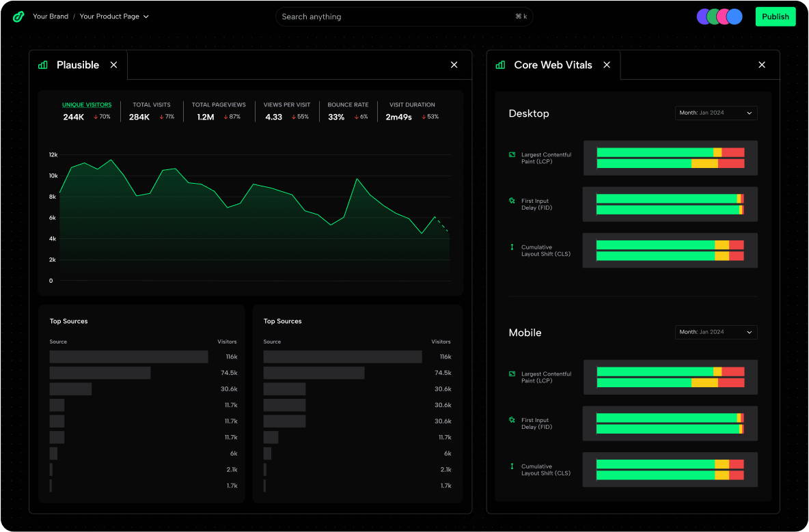Close the Plausible tab
Screen dimensions: 809x532
coord(113,65)
